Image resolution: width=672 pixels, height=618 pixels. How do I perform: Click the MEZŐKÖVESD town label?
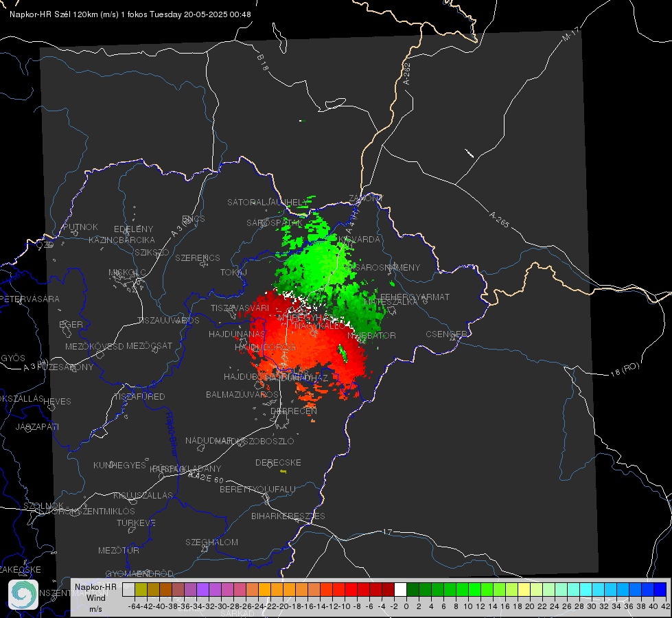click(x=95, y=346)
